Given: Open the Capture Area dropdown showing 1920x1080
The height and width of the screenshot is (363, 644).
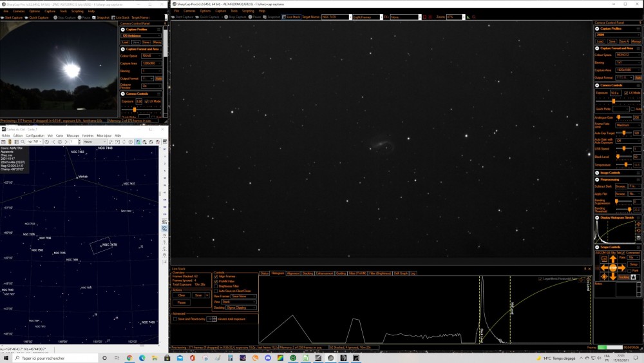Looking at the screenshot, I should coord(627,70).
